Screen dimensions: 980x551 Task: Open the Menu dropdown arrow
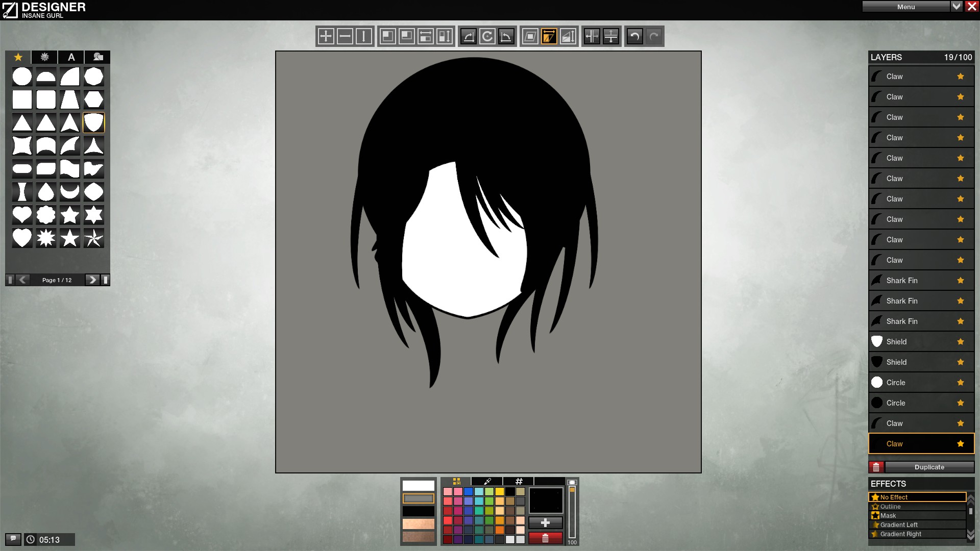957,7
